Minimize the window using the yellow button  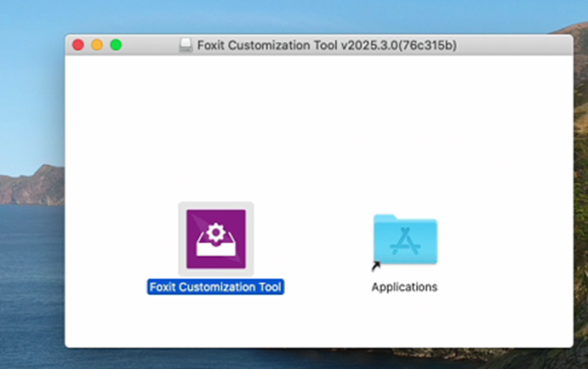(x=97, y=45)
